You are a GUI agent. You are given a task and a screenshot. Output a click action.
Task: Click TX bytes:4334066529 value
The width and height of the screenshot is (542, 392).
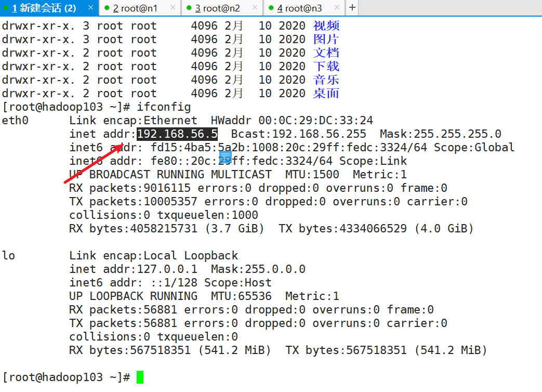pos(343,229)
